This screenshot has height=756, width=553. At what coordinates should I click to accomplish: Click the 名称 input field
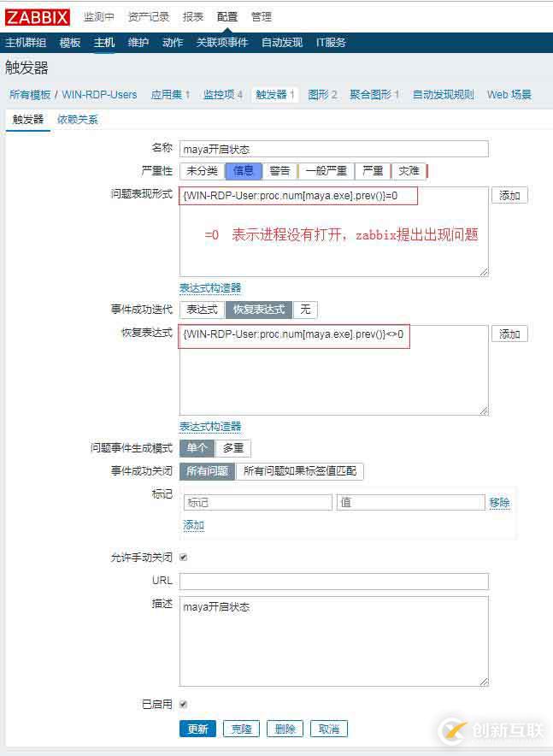tap(334, 149)
